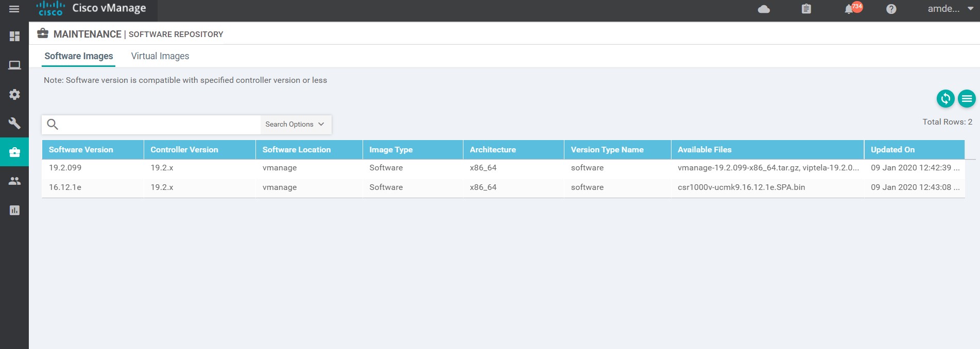This screenshot has height=349, width=980.
Task: Open the tasks clipboard icon
Action: coord(806,9)
